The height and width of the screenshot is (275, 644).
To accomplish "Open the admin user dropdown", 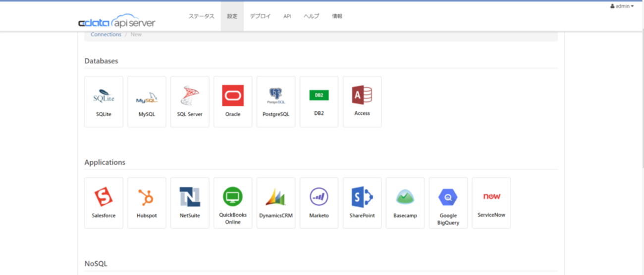I will click(622, 6).
